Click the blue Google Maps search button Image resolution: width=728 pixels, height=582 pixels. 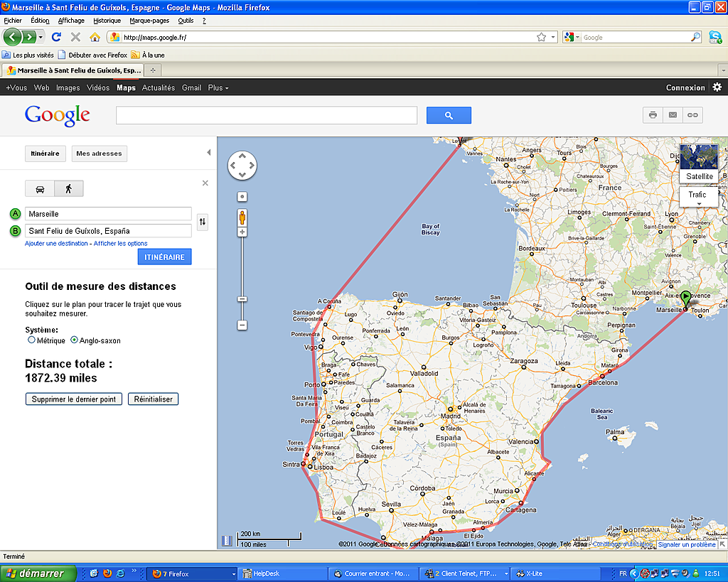(x=449, y=116)
